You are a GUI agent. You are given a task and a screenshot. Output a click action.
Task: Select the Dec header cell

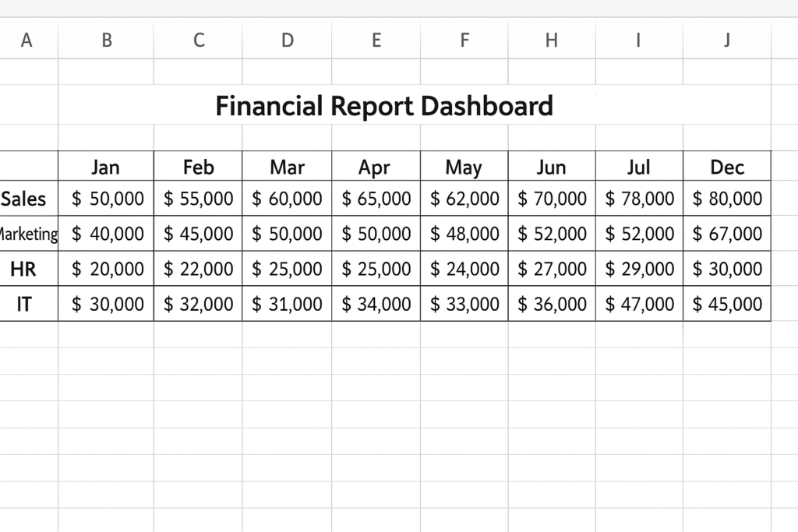[726, 167]
